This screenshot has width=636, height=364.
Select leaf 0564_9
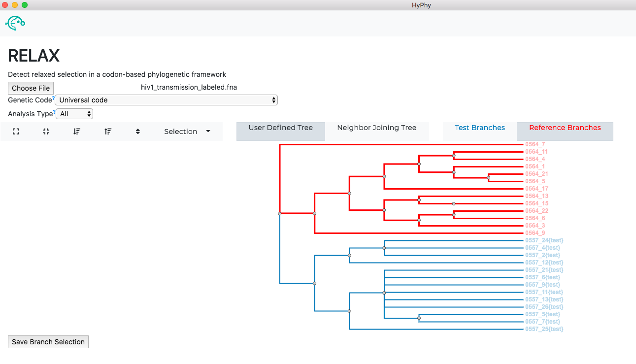[x=535, y=233]
